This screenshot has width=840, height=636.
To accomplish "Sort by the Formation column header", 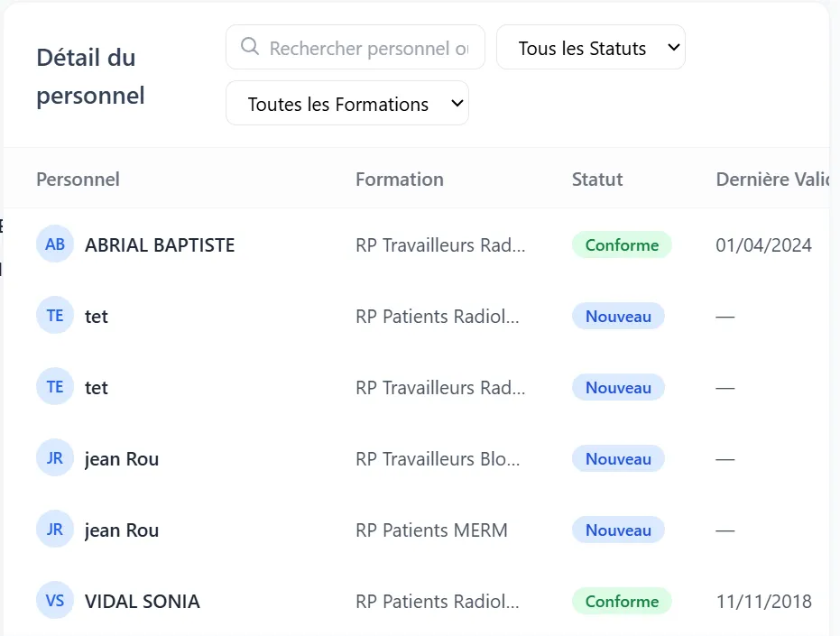I will click(x=400, y=179).
